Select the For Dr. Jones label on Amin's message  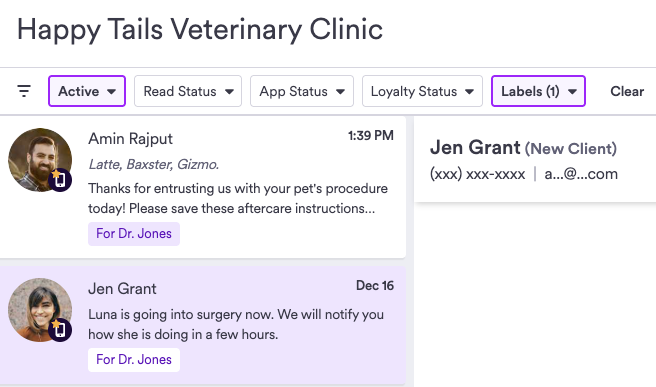point(134,233)
